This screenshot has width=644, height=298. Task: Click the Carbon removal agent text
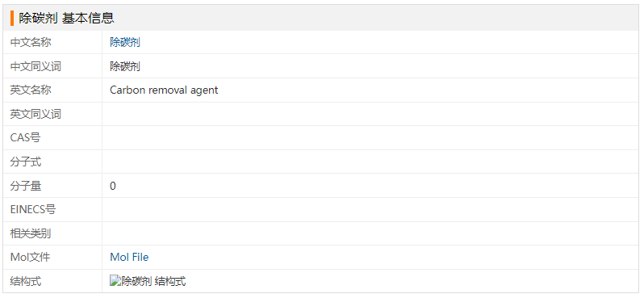164,90
